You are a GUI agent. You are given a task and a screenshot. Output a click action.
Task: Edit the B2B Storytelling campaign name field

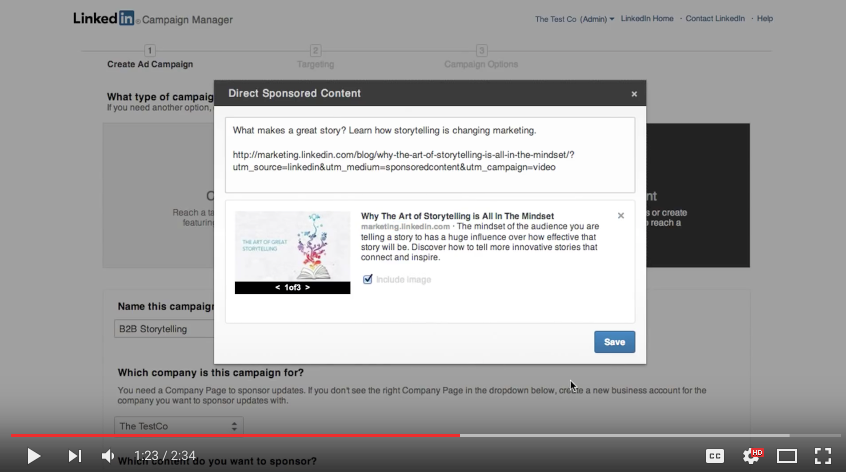tap(165, 329)
